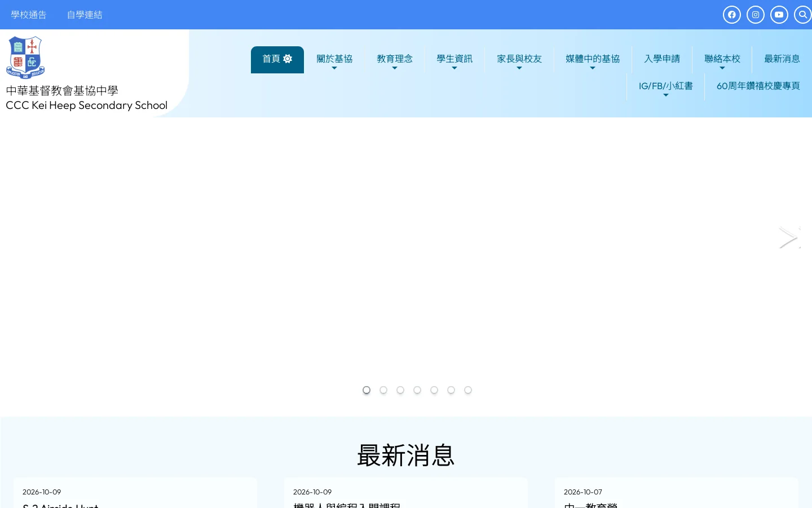Expand the 學生資訊 dropdown menu
Viewport: 812px width, 508px height.
[454, 59]
